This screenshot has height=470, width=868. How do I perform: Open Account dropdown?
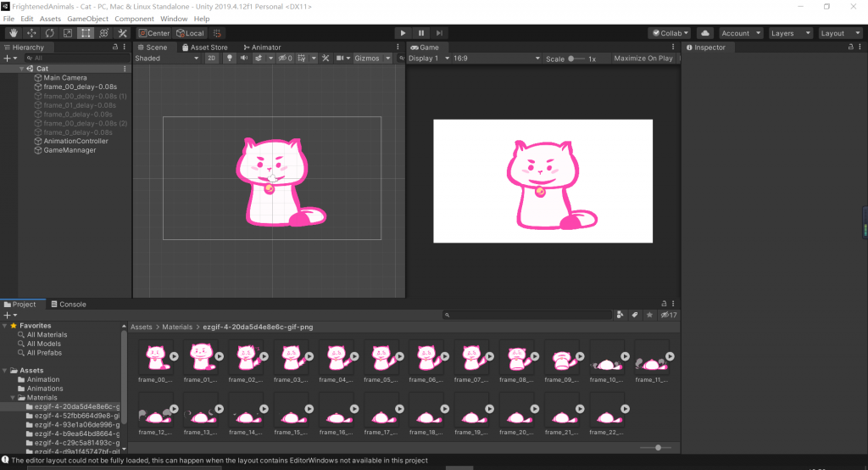pyautogui.click(x=741, y=33)
